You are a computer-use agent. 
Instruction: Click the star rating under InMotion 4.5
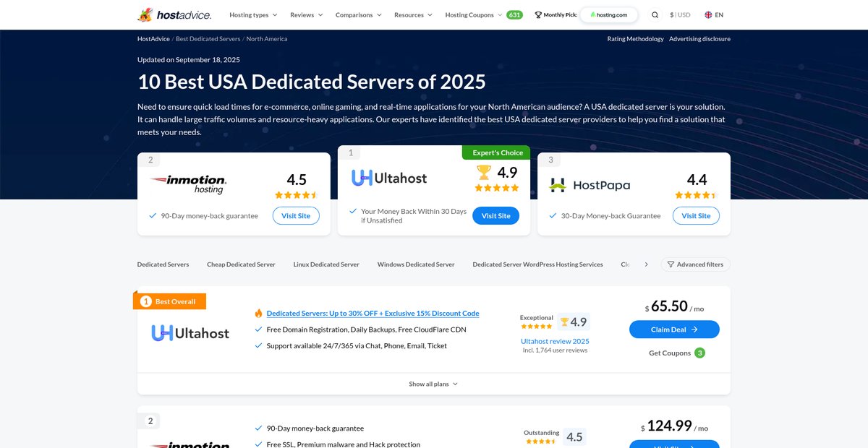(296, 195)
